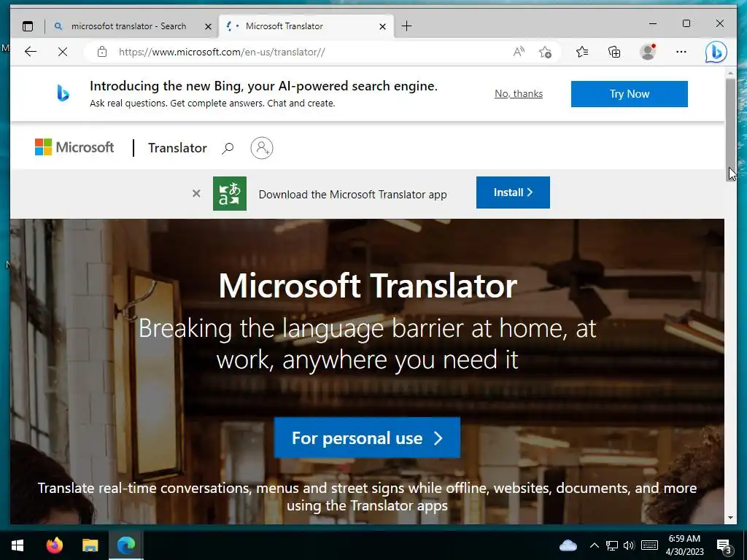
Task: Launch Firefox from taskbar
Action: pyautogui.click(x=54, y=545)
